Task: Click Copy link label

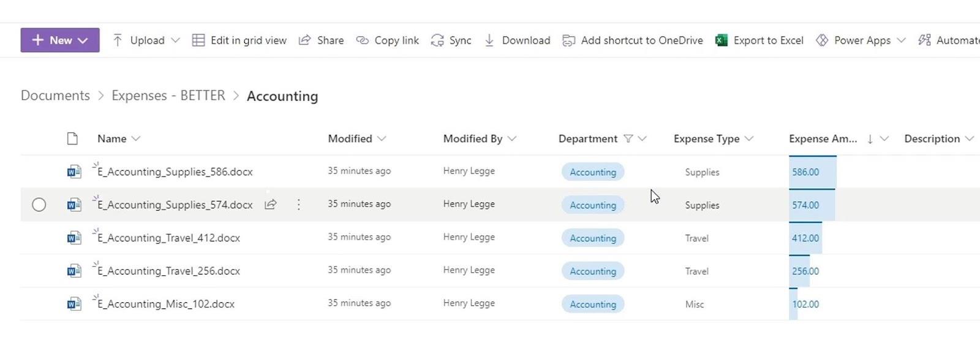Action: tap(397, 40)
